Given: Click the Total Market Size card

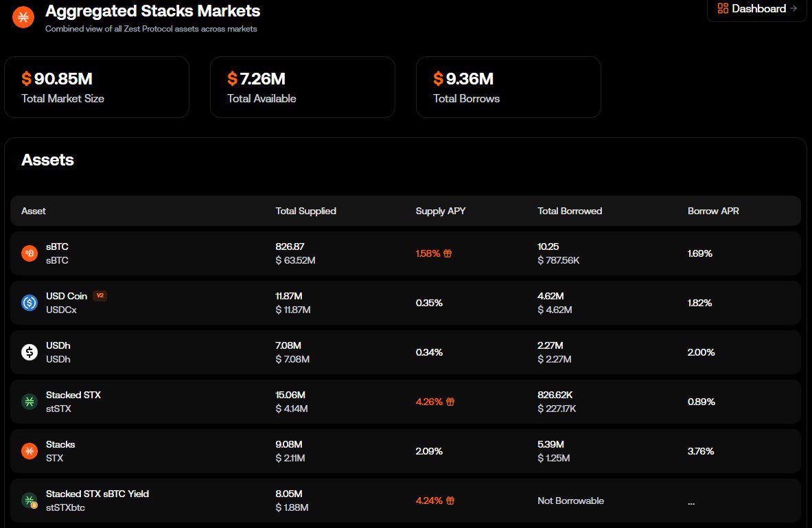Looking at the screenshot, I should [x=97, y=87].
